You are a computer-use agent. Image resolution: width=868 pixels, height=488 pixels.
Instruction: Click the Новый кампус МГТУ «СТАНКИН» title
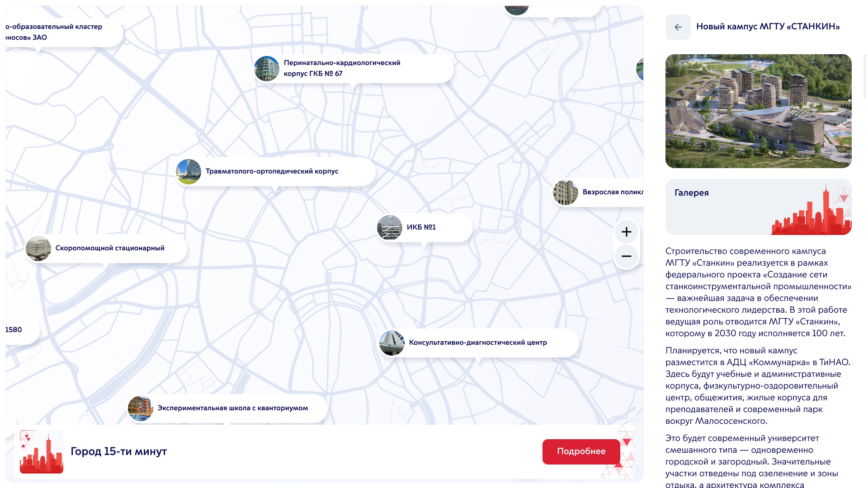coord(768,27)
